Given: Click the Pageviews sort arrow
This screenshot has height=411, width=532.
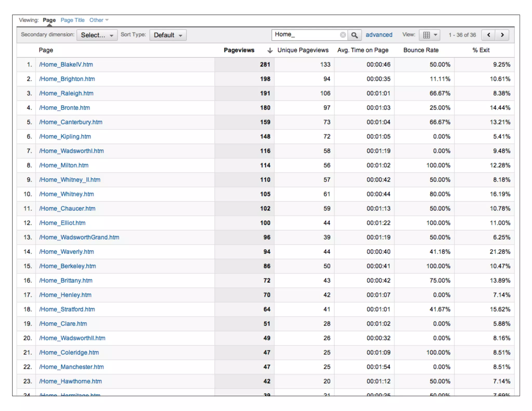Looking at the screenshot, I should click(270, 50).
